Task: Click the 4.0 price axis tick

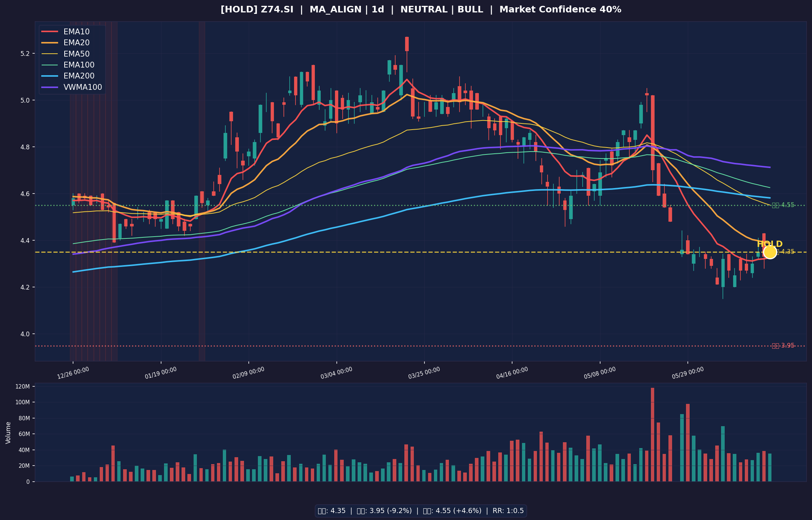Action: coord(25,334)
